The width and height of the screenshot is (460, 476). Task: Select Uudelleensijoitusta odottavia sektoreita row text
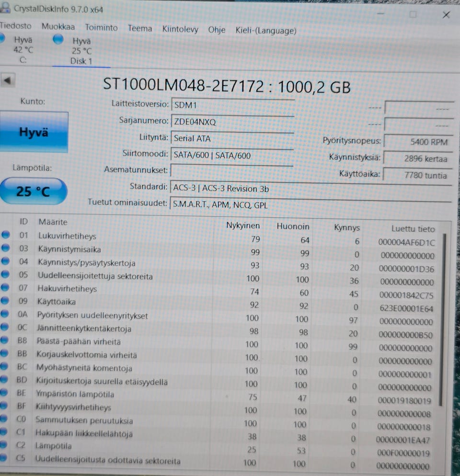click(x=107, y=460)
